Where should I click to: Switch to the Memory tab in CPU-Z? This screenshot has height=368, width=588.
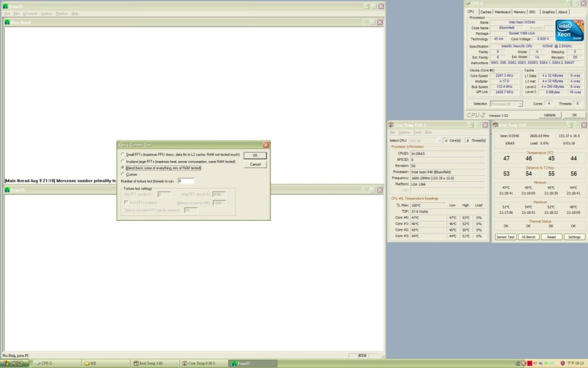pos(519,12)
